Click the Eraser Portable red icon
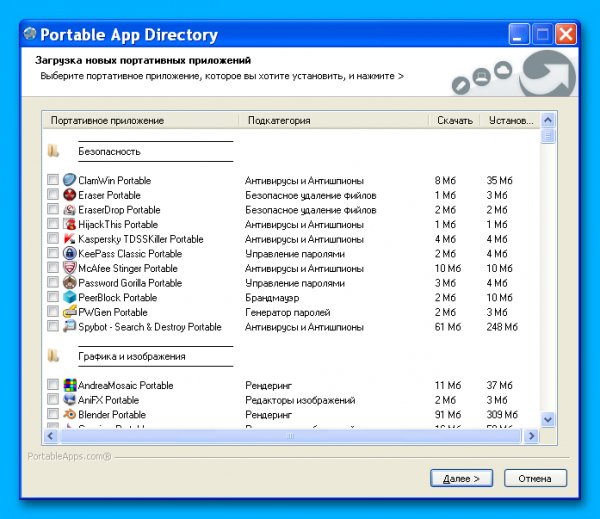 [70, 194]
